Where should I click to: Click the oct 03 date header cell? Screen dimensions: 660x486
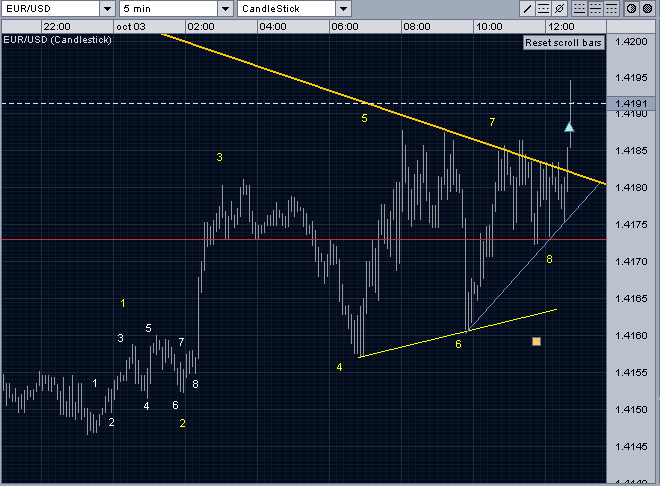[149, 27]
